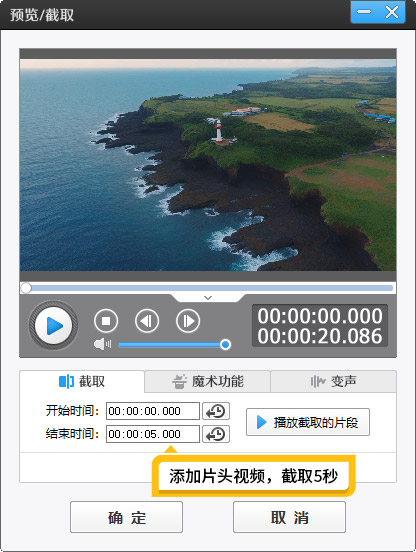Set start time to the current position with the clock icon
Viewport: 416px width, 552px height.
point(216,411)
